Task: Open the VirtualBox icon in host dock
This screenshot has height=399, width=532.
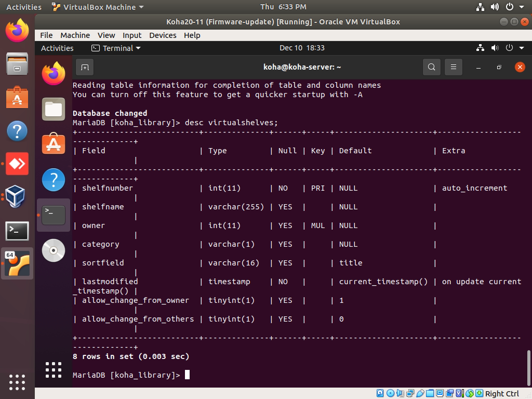Action: [x=17, y=197]
